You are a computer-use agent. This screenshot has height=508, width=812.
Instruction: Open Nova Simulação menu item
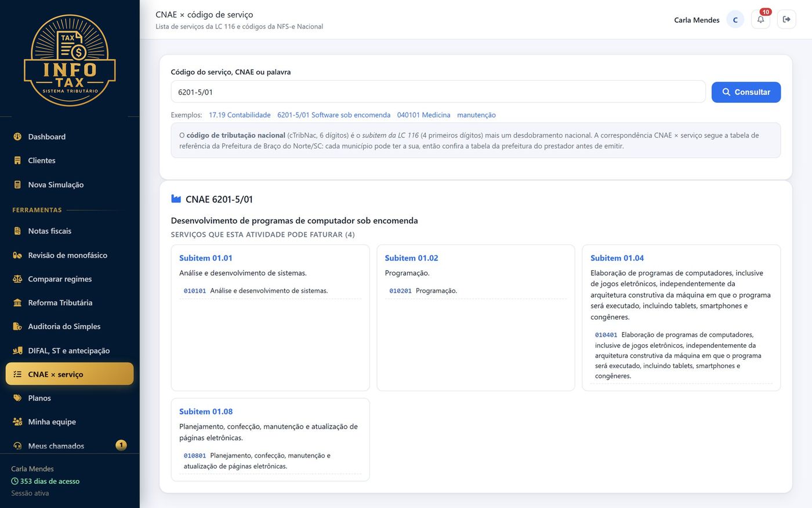(70, 185)
